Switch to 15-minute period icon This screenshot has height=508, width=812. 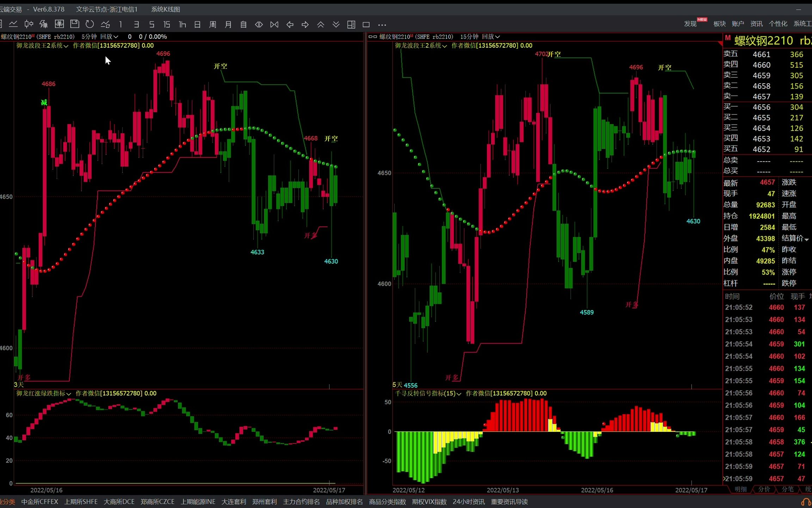(x=167, y=24)
